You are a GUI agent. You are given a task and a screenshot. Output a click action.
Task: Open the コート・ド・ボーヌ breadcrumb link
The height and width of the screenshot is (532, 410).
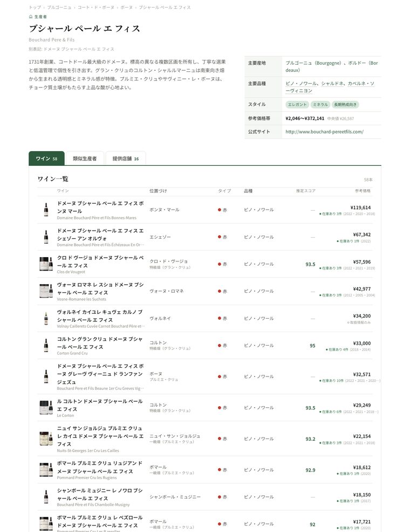[96, 7]
